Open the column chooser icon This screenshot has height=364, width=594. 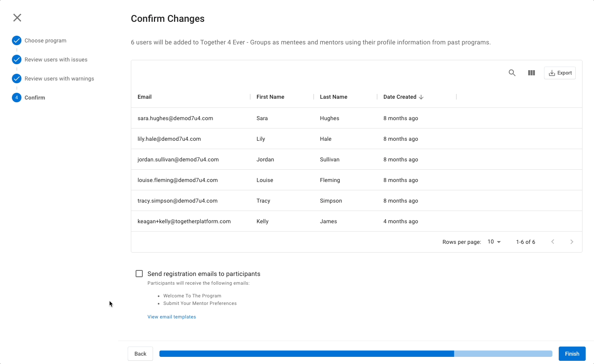531,73
